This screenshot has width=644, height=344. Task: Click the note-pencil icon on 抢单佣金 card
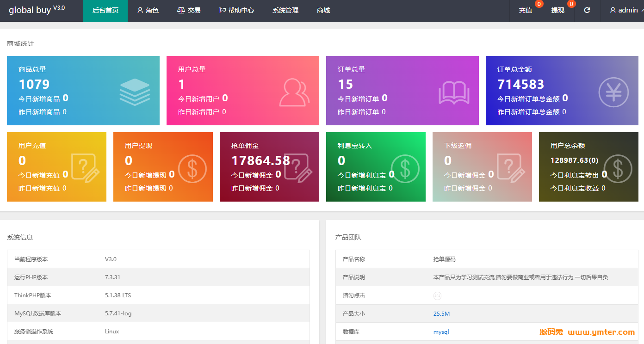298,168
